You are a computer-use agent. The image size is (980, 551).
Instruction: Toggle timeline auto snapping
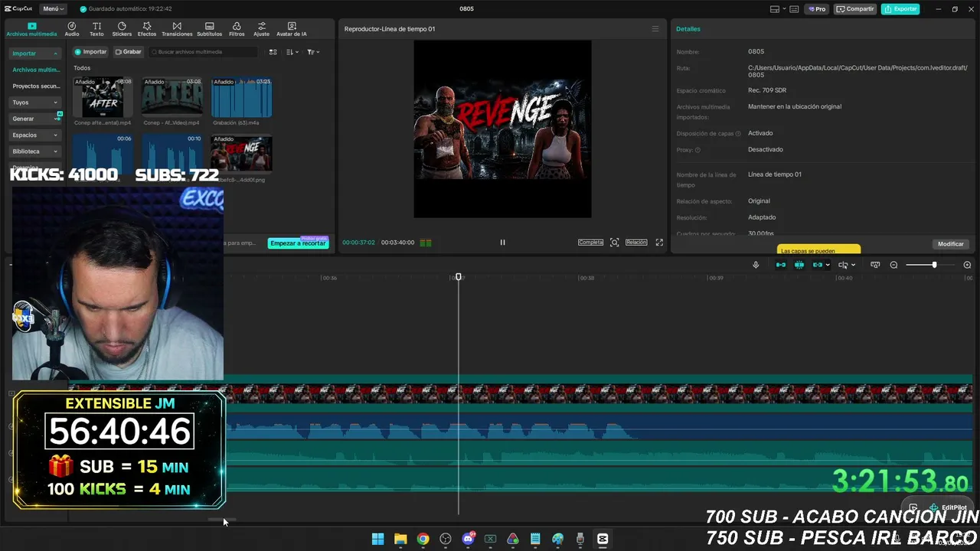pos(799,265)
